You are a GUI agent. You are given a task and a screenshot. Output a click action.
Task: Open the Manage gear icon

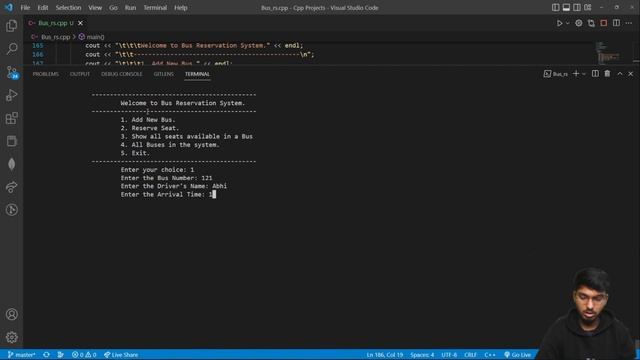tap(11, 337)
